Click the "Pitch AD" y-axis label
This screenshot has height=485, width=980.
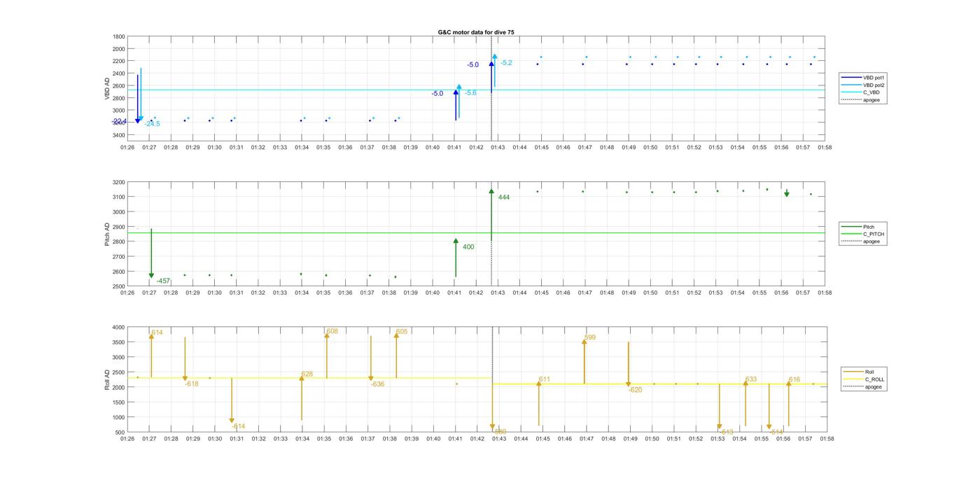pyautogui.click(x=107, y=234)
